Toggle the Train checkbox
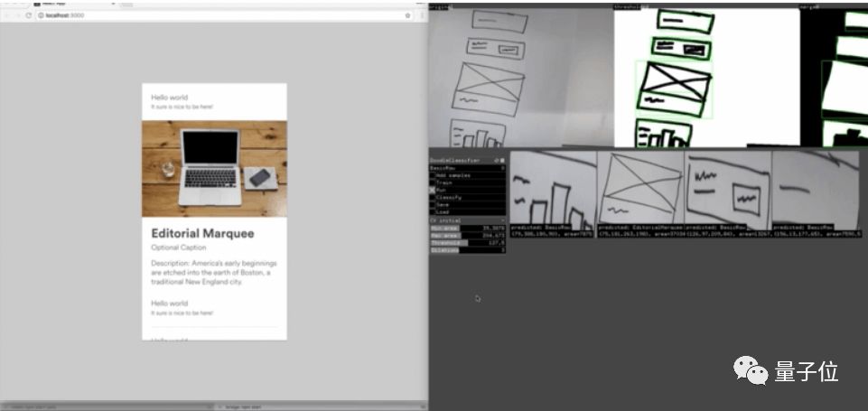The height and width of the screenshot is (411, 868). pos(433,182)
